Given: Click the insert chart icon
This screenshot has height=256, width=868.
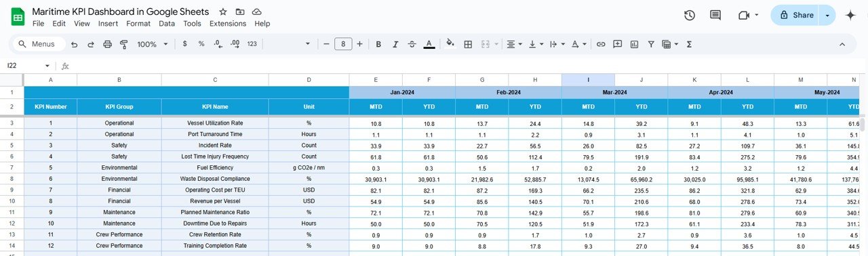Looking at the screenshot, I should click(x=634, y=44).
